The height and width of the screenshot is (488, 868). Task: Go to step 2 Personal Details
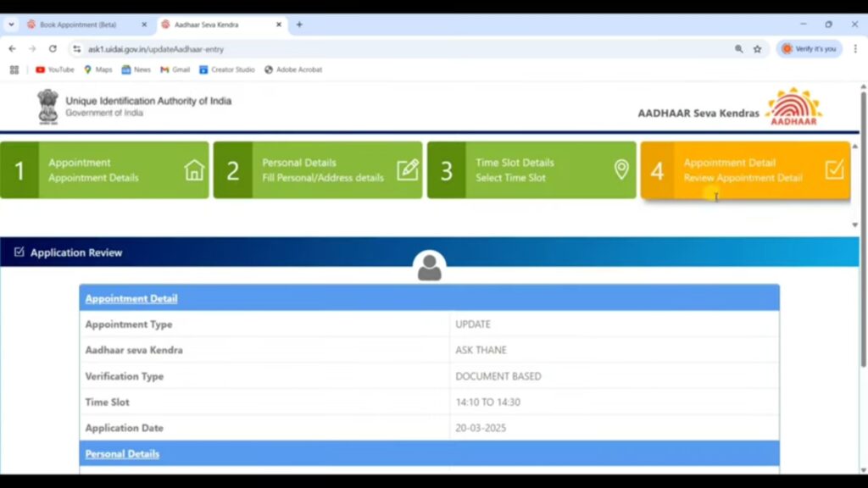(318, 169)
